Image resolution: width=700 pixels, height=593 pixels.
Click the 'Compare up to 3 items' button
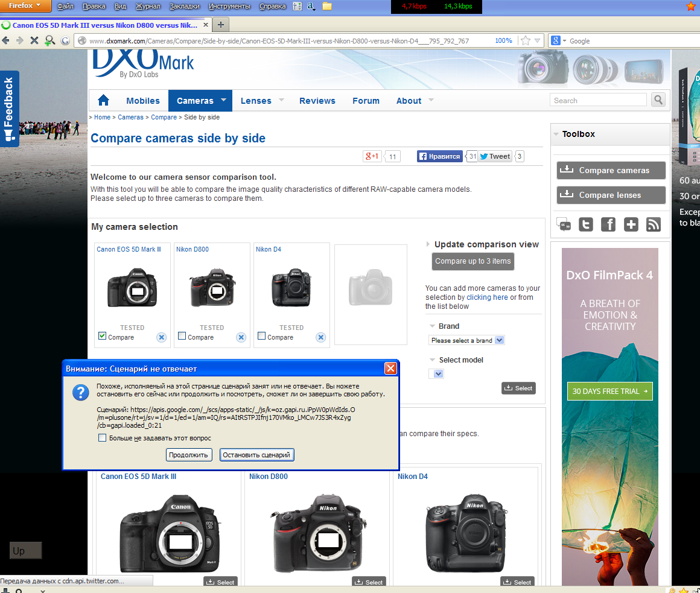click(472, 261)
